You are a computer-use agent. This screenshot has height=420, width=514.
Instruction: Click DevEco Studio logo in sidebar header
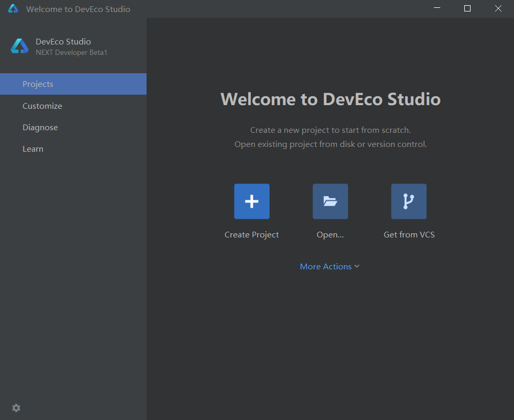pos(20,46)
